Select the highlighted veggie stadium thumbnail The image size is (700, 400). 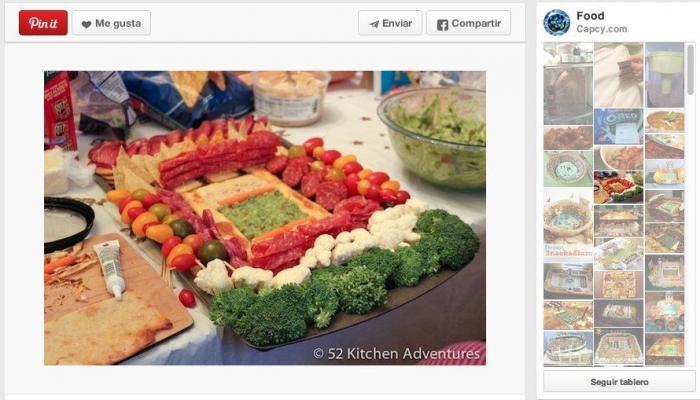tap(619, 187)
